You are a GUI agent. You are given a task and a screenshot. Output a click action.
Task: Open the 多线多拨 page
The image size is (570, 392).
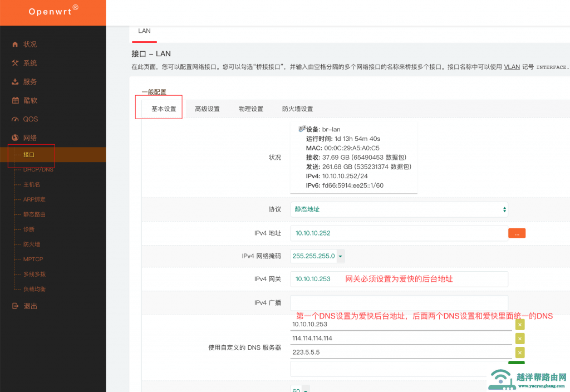click(35, 274)
